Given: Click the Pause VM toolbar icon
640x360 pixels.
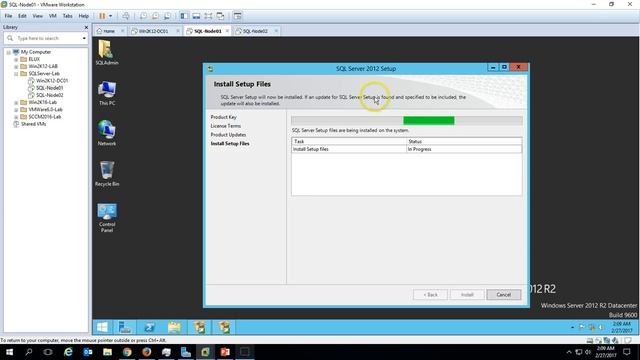Looking at the screenshot, I should (102, 16).
